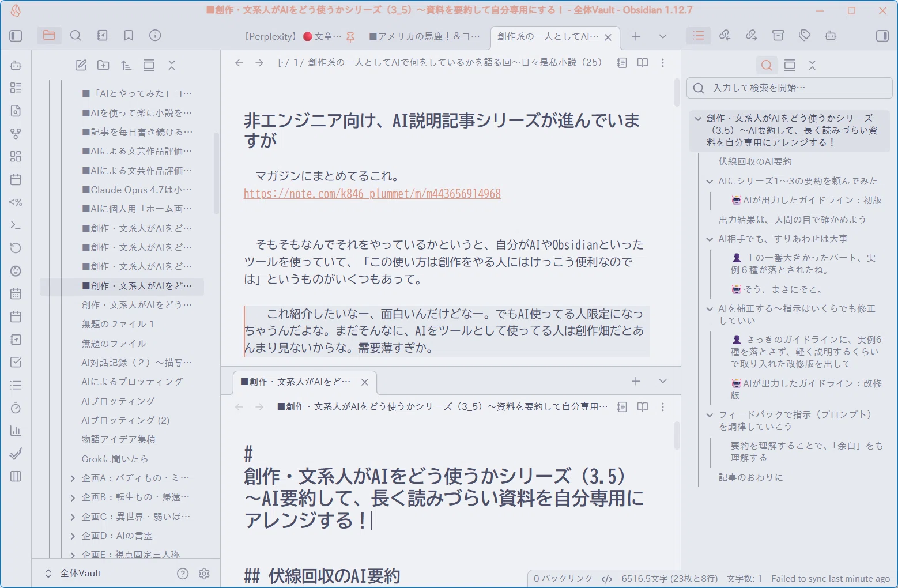Expand folder 企画B：転生もの・帰還…
The width and height of the screenshot is (898, 588).
73,497
